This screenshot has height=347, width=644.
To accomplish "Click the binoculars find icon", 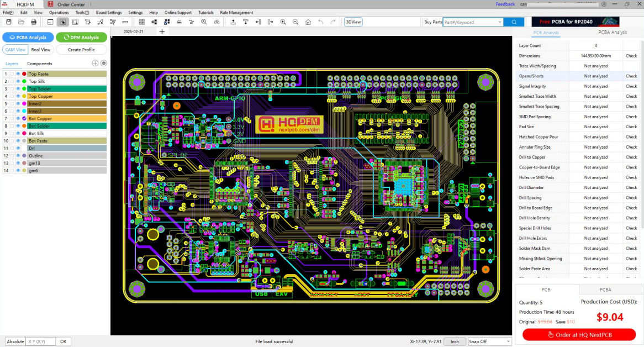I will (217, 22).
